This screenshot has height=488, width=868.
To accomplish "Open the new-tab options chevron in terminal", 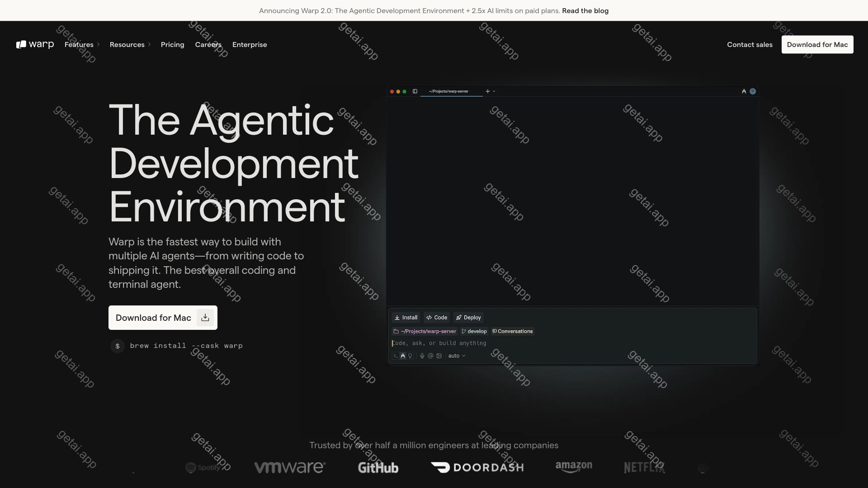I will pos(494,91).
